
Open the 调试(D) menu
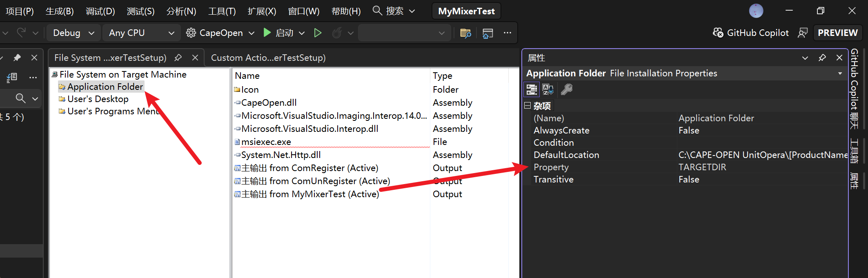[x=100, y=11]
